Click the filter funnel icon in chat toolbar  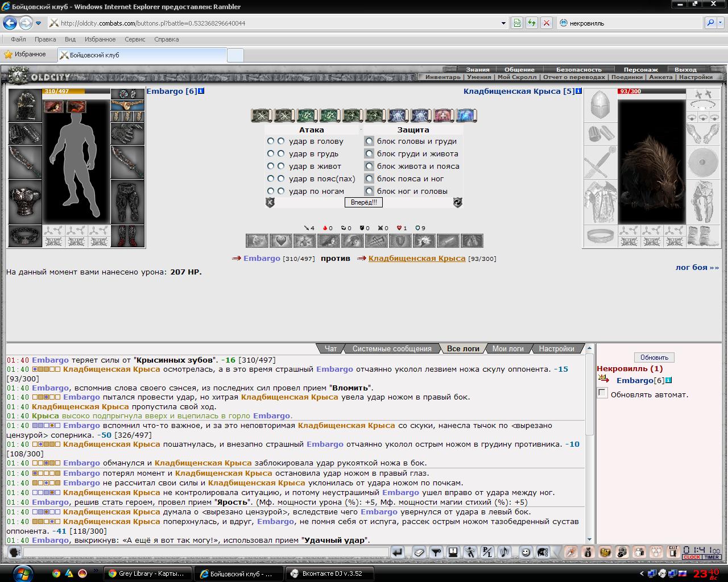436,552
